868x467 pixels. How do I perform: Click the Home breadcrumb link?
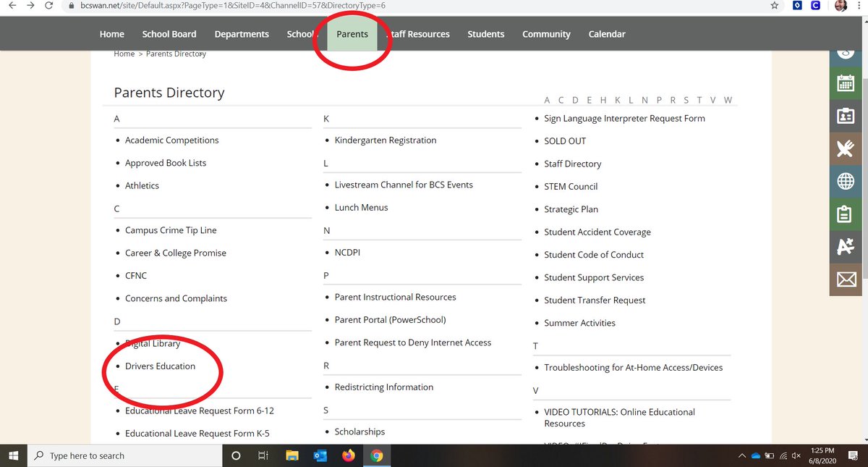[x=124, y=54]
